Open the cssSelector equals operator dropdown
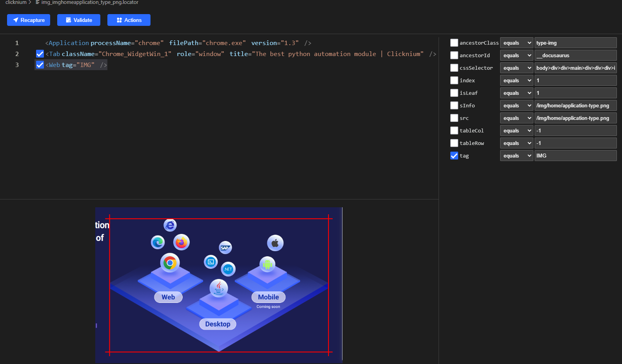Image resolution: width=622 pixels, height=364 pixels. coord(517,68)
